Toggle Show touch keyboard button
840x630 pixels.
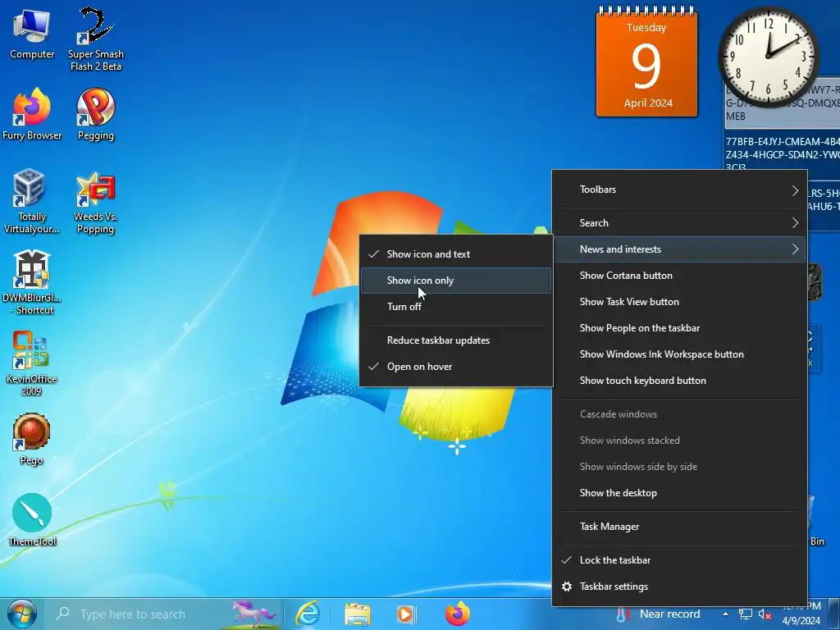[x=680, y=381]
